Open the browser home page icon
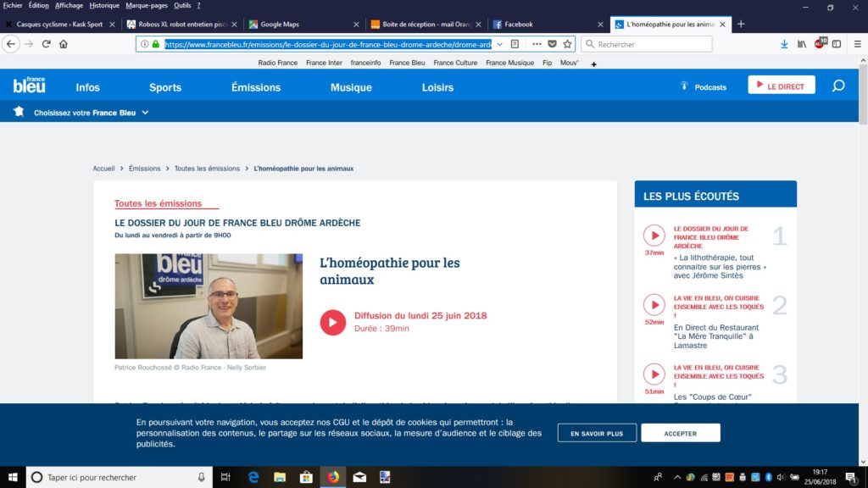 64,44
